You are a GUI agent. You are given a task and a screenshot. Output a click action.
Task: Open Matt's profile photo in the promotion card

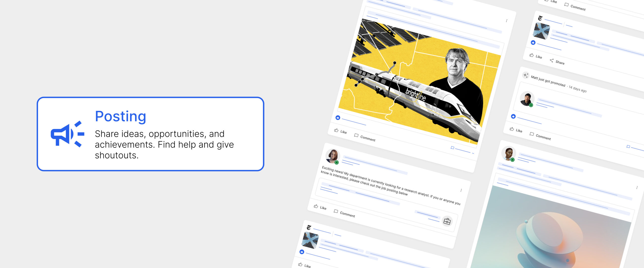coord(527,99)
